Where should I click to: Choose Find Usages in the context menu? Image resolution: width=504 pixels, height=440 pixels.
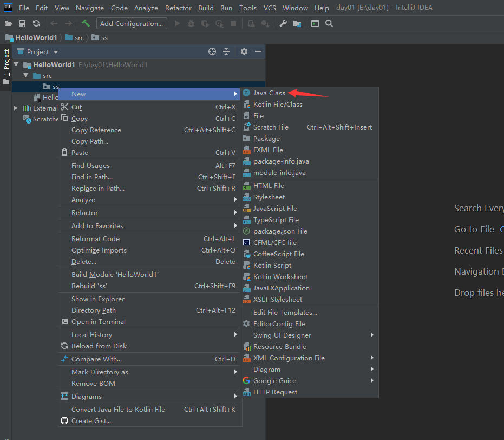tap(149, 166)
